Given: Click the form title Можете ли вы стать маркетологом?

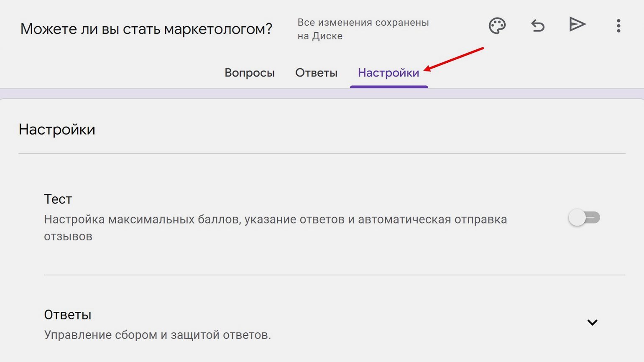Looking at the screenshot, I should [x=146, y=29].
